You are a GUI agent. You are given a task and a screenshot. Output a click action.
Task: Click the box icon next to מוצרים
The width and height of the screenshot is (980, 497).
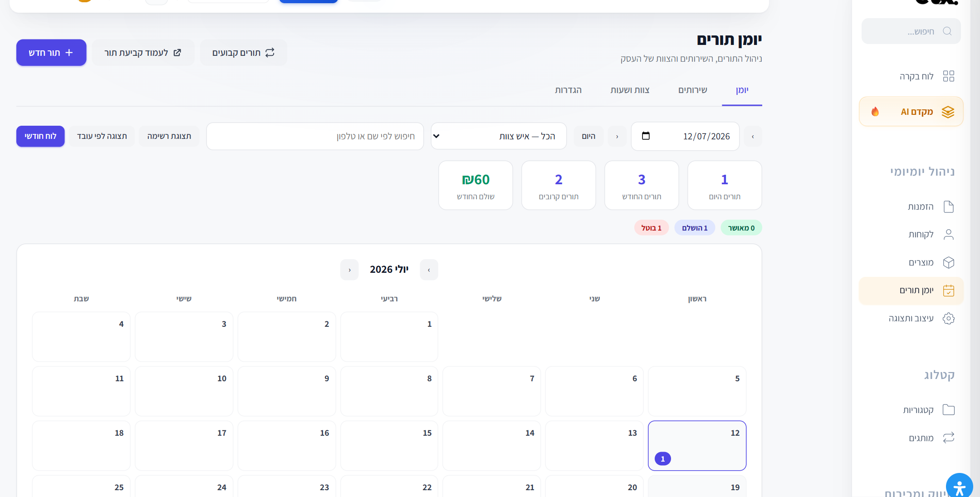(x=948, y=262)
